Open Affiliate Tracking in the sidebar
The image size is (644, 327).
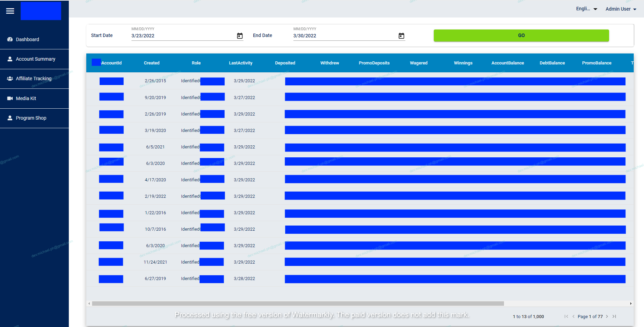coord(34,78)
